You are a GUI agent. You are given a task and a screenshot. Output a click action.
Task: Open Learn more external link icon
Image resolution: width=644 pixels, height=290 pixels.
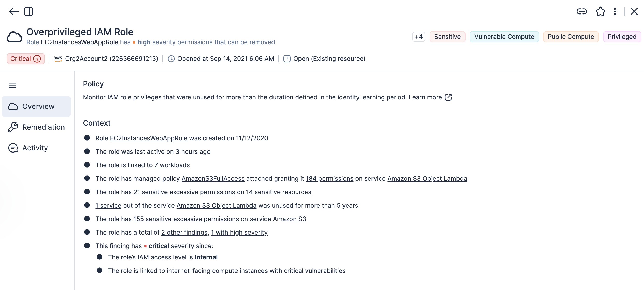point(448,97)
